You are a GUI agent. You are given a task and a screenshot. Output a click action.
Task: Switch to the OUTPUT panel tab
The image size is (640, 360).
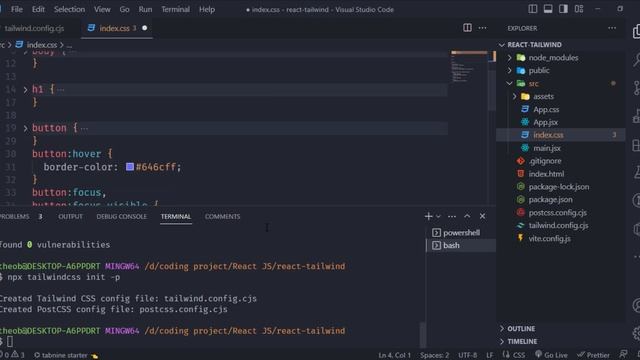coord(70,216)
